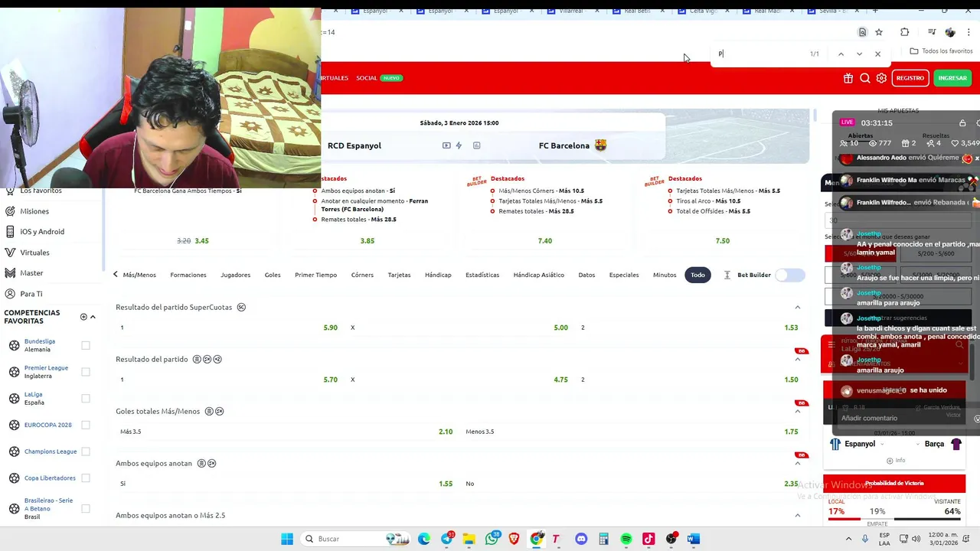Select the Todo market tab
980x551 pixels.
pyautogui.click(x=697, y=275)
